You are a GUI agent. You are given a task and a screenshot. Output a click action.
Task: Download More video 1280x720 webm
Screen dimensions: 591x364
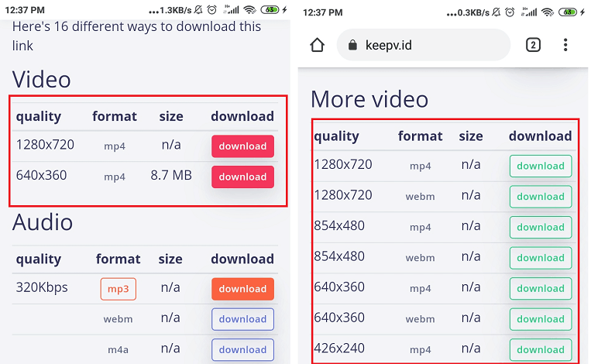tap(541, 197)
